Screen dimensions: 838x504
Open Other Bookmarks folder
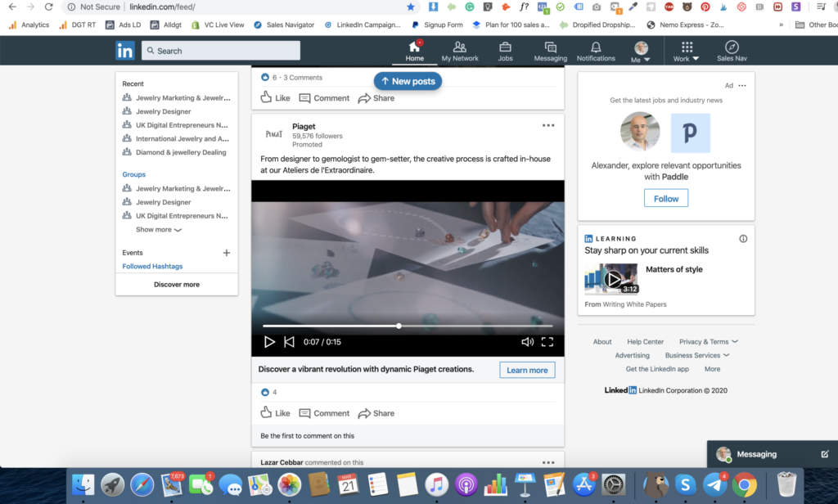[x=816, y=25]
